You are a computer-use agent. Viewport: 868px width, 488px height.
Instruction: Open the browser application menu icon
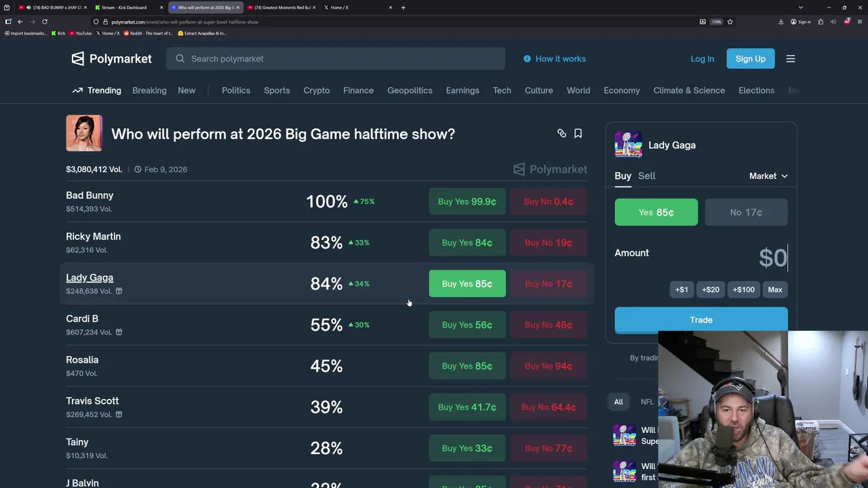[x=859, y=22]
